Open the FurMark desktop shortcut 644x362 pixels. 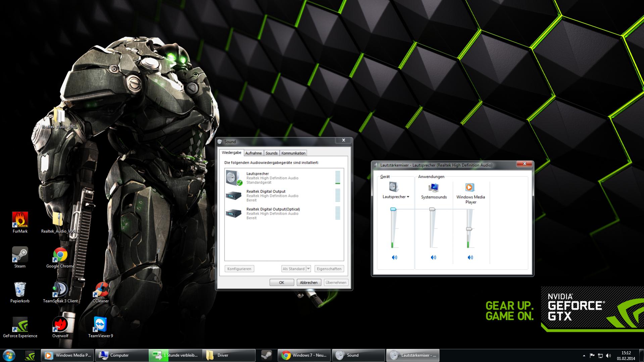(x=20, y=222)
